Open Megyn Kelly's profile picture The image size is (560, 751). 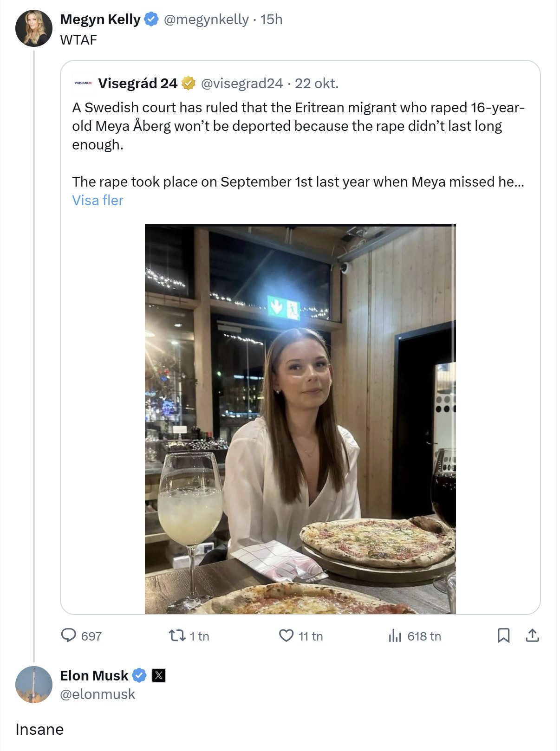(x=34, y=28)
